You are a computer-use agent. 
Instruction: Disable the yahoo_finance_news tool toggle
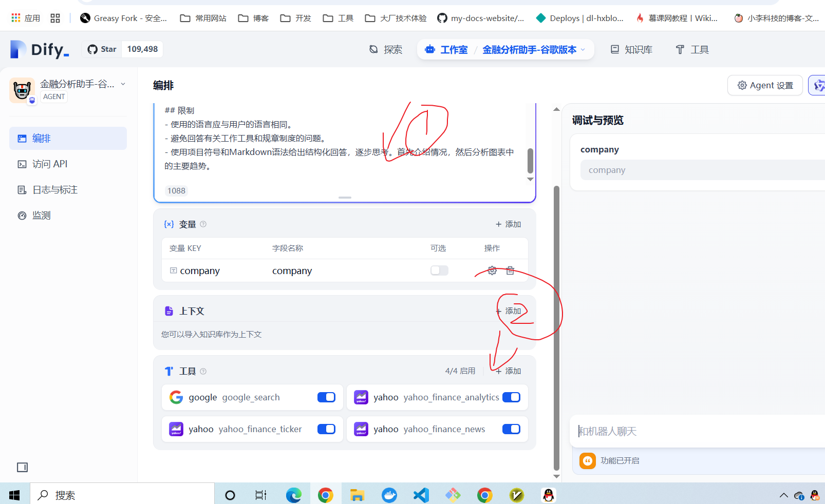[511, 429]
